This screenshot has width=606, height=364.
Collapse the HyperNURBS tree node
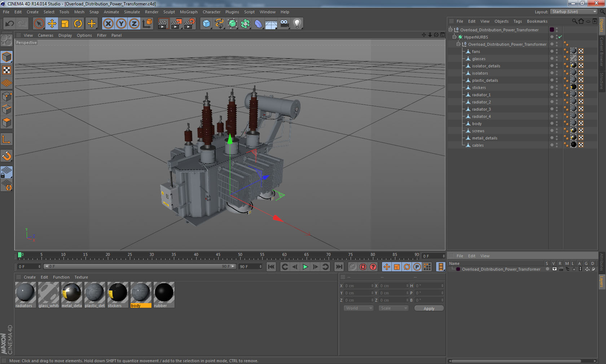click(x=454, y=37)
